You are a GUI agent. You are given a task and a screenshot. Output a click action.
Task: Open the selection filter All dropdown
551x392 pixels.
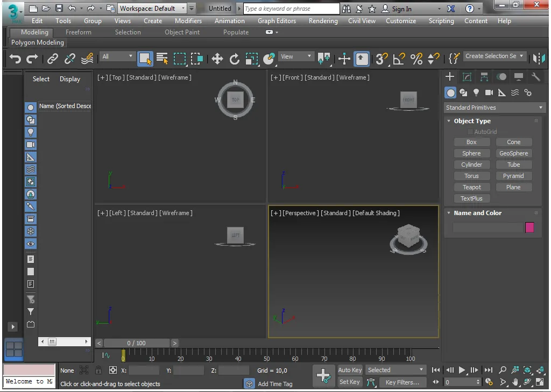[x=117, y=56]
